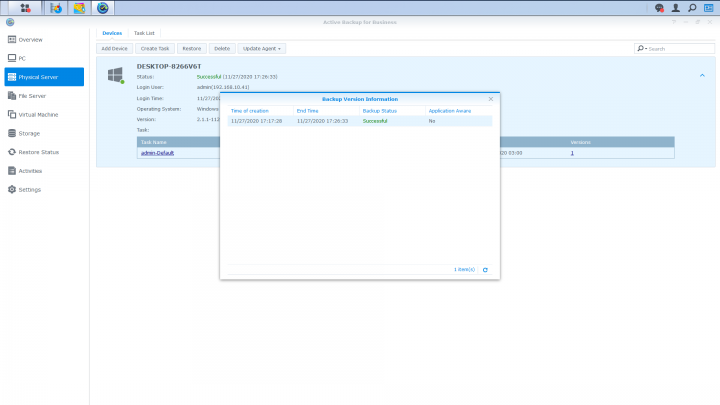The width and height of the screenshot is (720, 405).
Task: Open notifications chat bubble icon
Action: click(659, 8)
